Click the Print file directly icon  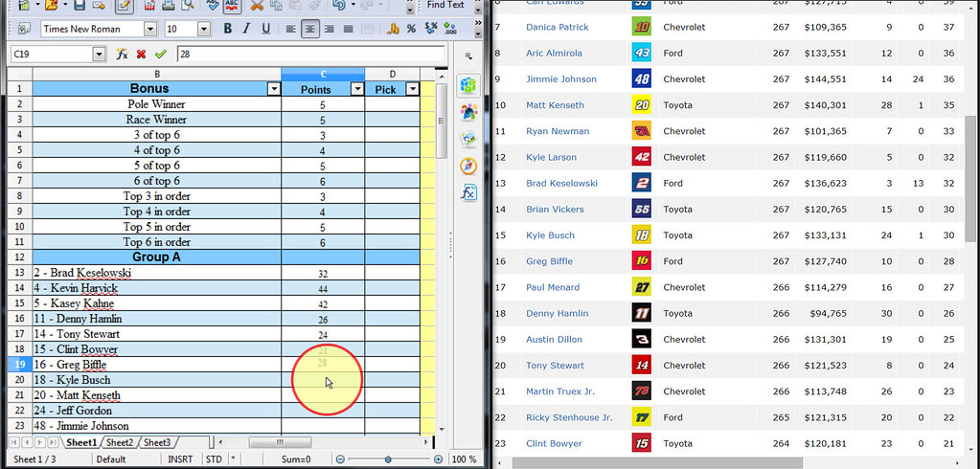point(169,5)
